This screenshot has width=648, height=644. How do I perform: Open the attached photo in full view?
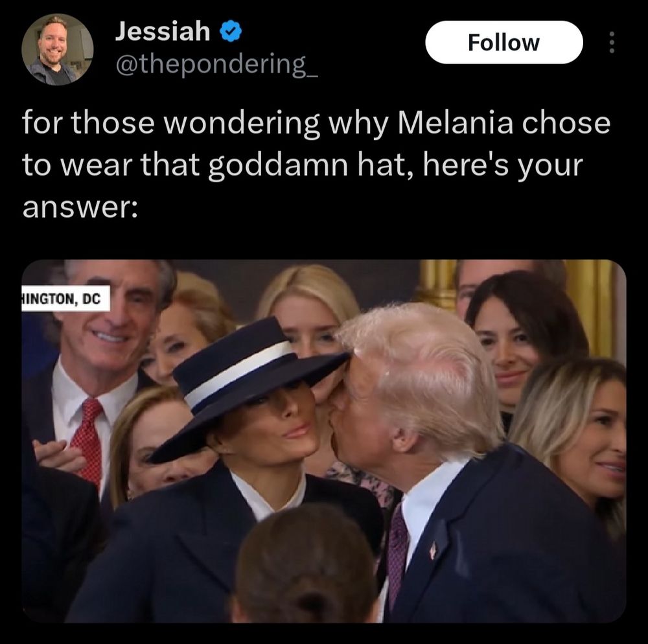pyautogui.click(x=324, y=441)
